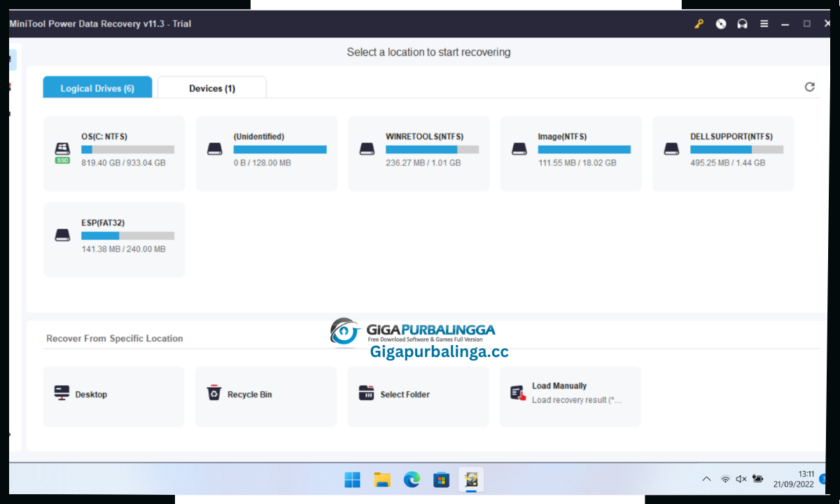Click the ESP(FAT32) drive icon
Viewport: 840px width, 504px height.
pyautogui.click(x=62, y=235)
